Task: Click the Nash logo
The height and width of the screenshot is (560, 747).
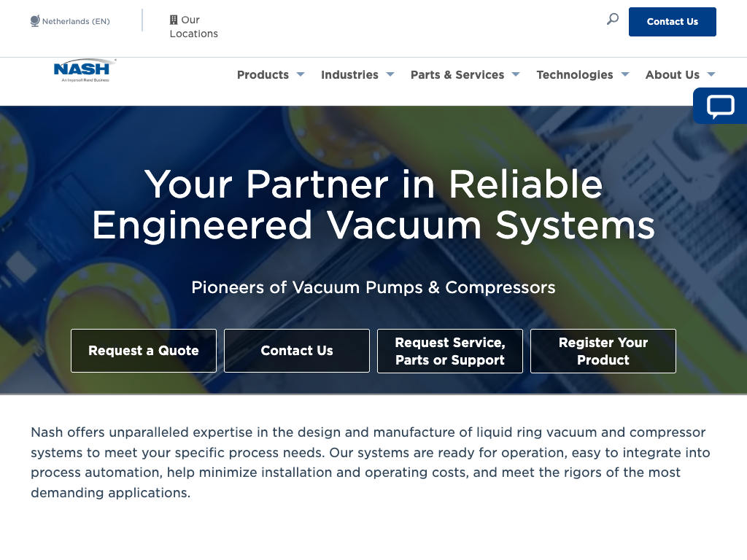Action: click(x=82, y=71)
